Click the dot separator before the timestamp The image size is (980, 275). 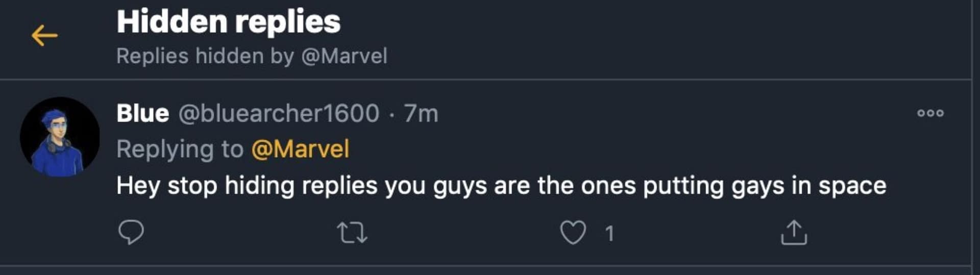click(x=391, y=114)
